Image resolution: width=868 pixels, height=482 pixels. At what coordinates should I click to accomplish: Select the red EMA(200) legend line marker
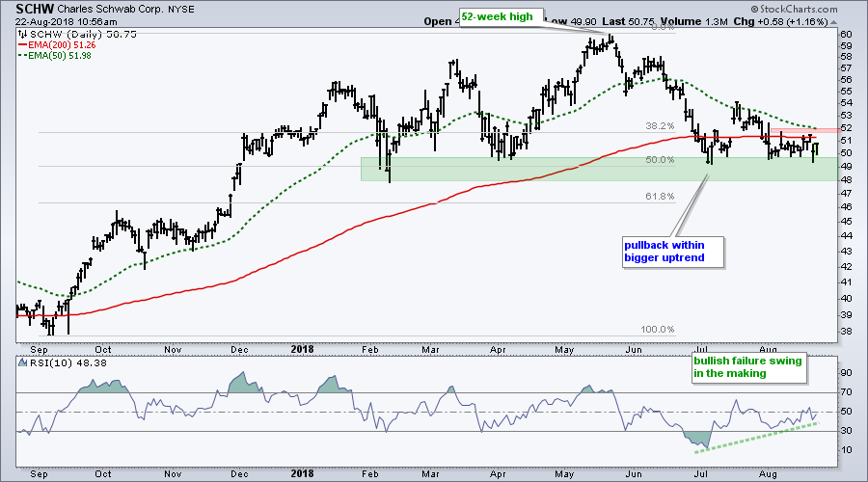coord(23,44)
